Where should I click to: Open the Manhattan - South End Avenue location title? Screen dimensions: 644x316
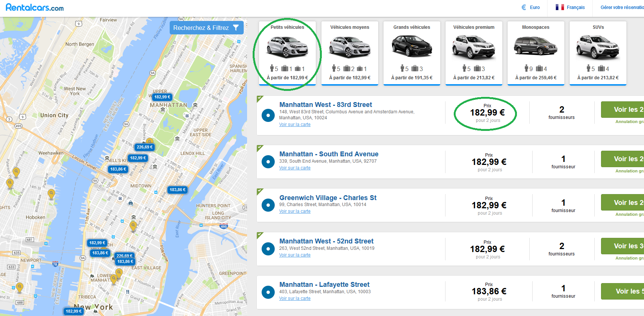tap(329, 154)
